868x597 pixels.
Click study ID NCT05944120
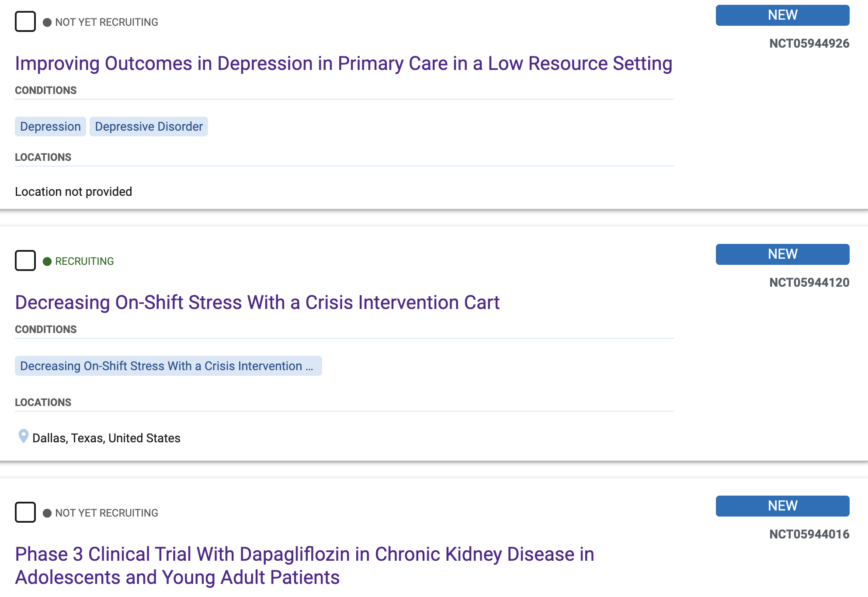point(809,283)
